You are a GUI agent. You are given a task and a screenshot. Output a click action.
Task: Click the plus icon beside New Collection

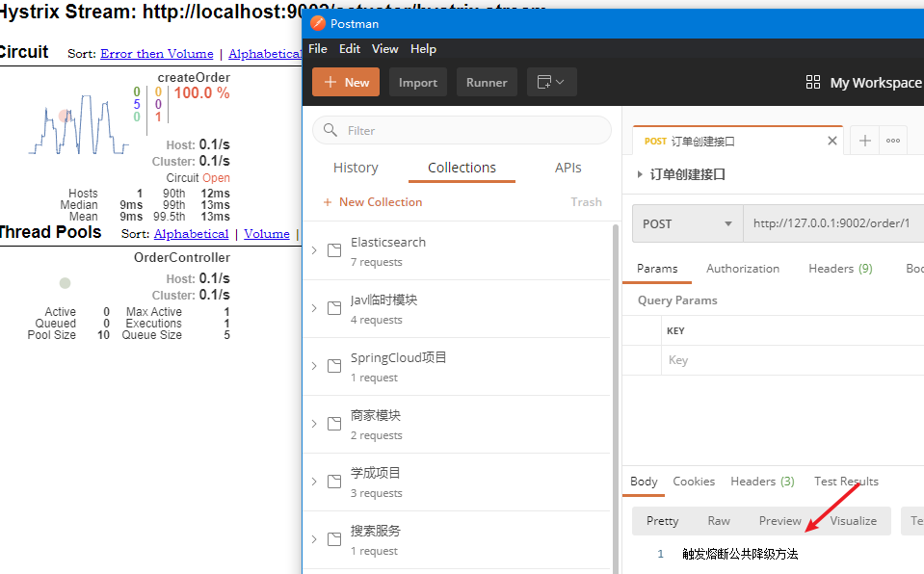(x=328, y=202)
